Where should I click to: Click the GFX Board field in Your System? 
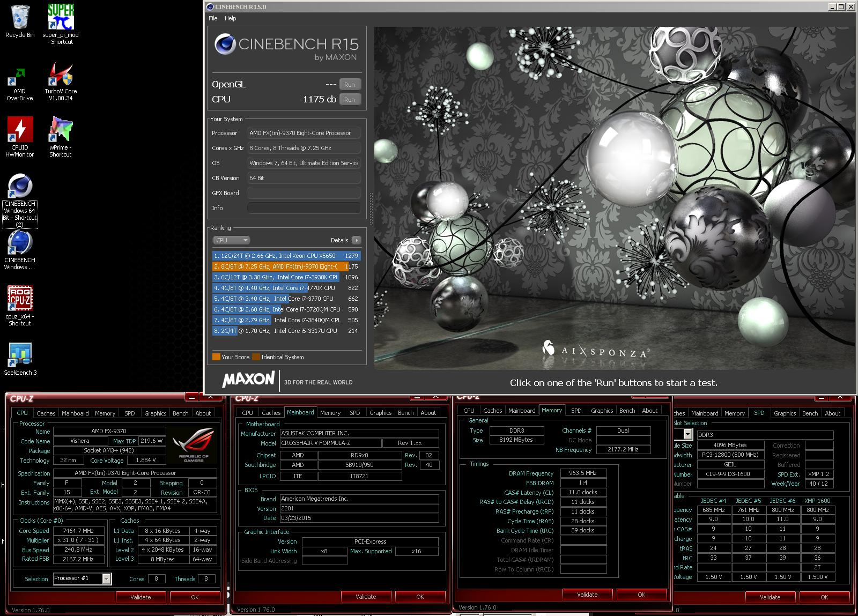tap(304, 193)
